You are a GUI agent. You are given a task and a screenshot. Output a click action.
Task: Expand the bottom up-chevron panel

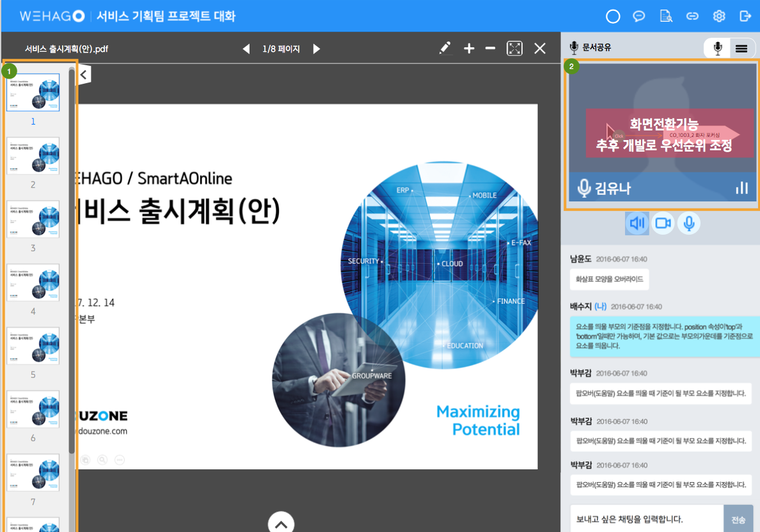[x=281, y=523]
